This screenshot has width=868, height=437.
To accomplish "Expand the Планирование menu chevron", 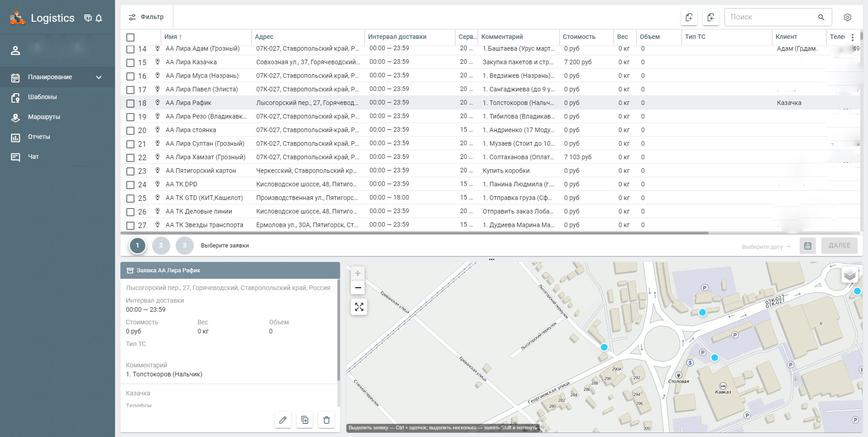I will (99, 77).
